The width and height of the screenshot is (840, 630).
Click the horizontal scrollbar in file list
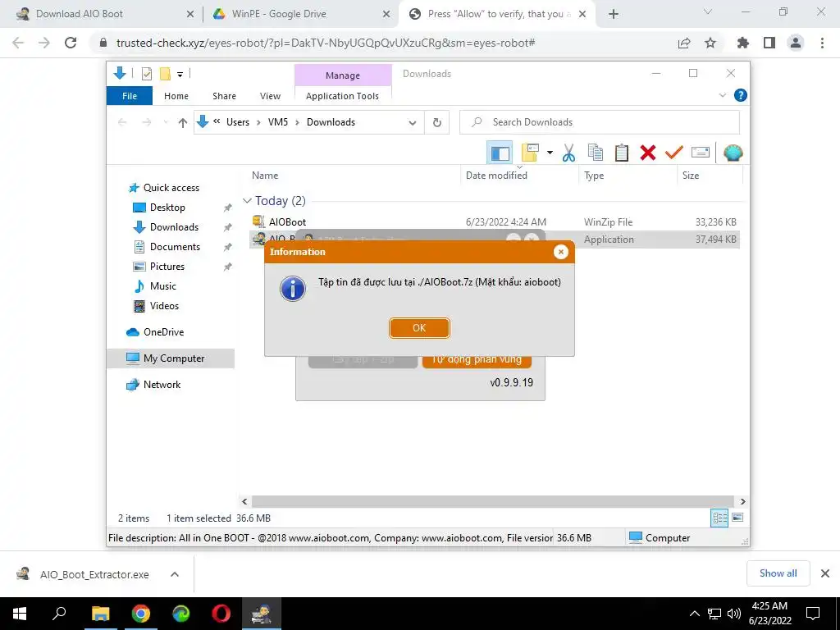(x=493, y=501)
